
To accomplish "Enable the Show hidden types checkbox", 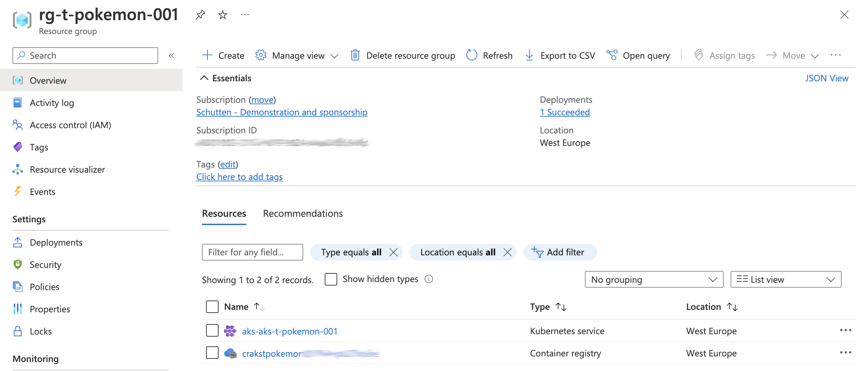I will tap(331, 279).
